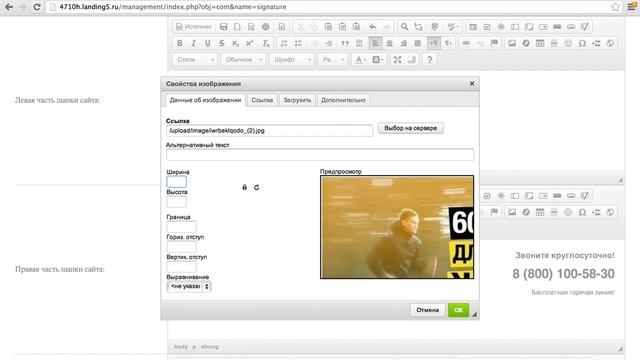This screenshot has width=640, height=360.
Task: Open the Обычное format dropdown
Action: coord(243,60)
